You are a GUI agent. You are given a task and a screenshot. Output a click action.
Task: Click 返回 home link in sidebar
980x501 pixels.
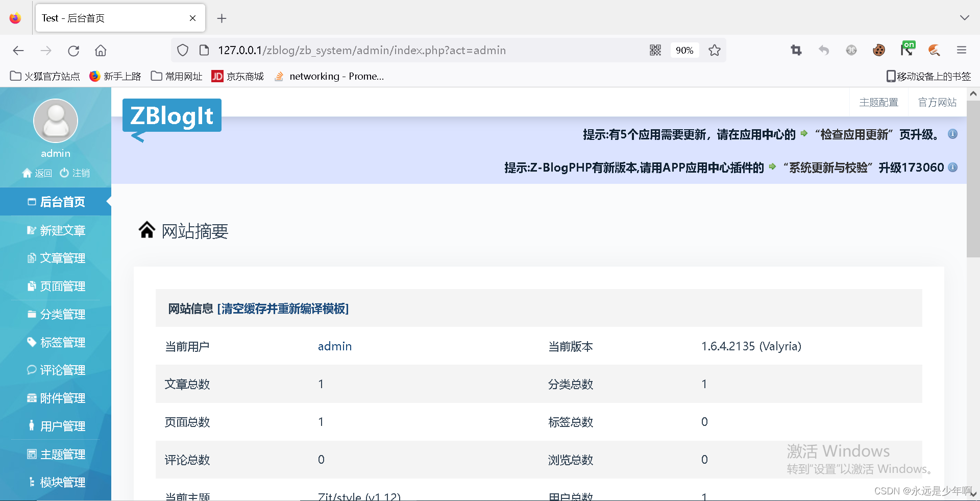(x=37, y=173)
